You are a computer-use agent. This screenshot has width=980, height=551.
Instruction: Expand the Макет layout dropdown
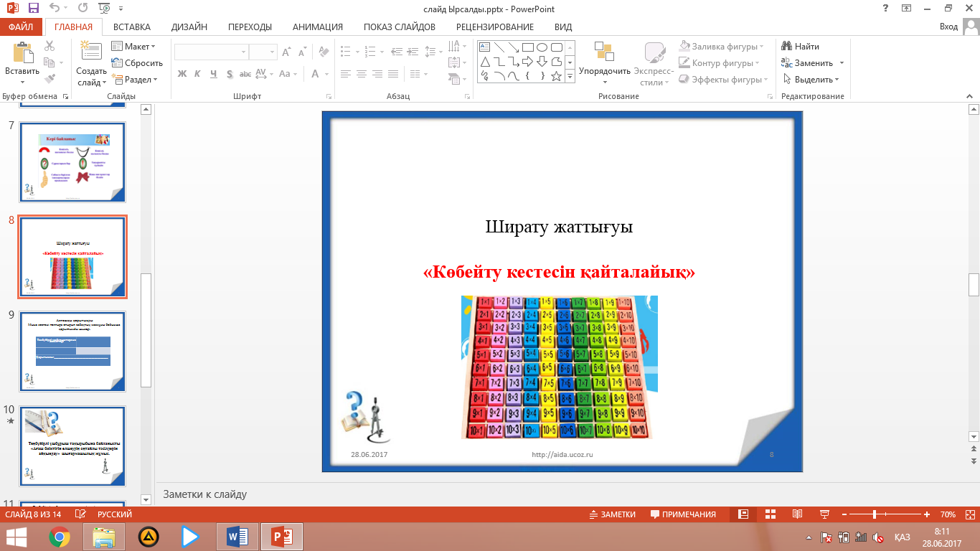click(x=133, y=47)
